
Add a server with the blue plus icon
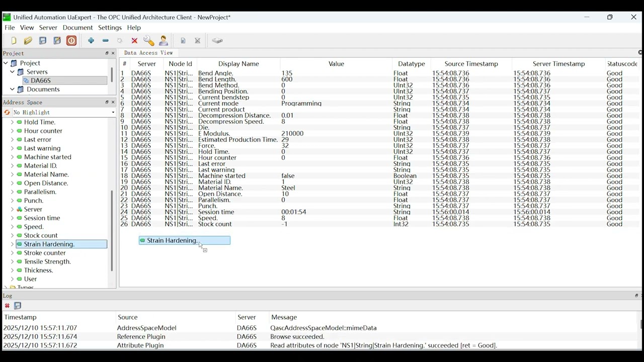tap(91, 41)
